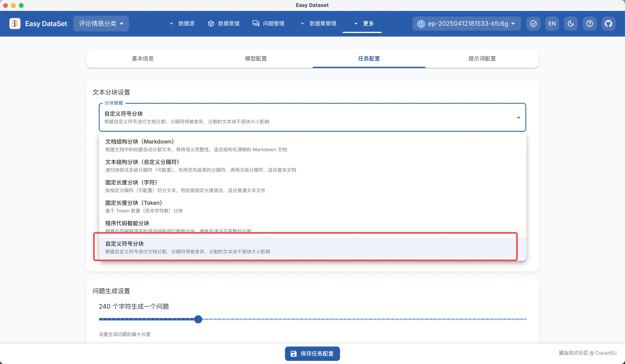Open the 评论情感分类 project dropdown
The image size is (625, 364).
pyautogui.click(x=101, y=24)
